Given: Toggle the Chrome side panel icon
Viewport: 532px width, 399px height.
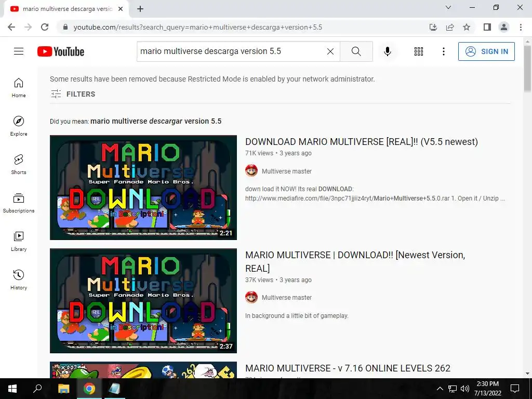Looking at the screenshot, I should pyautogui.click(x=487, y=27).
